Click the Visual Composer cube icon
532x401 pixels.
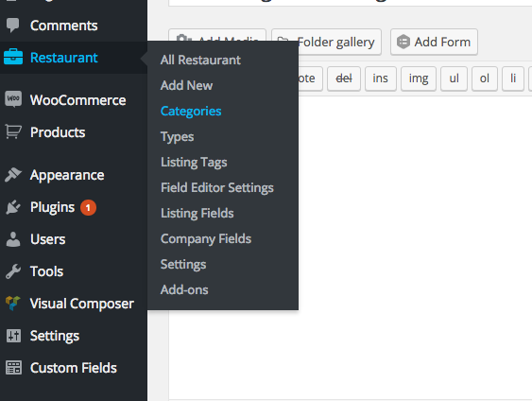13,304
